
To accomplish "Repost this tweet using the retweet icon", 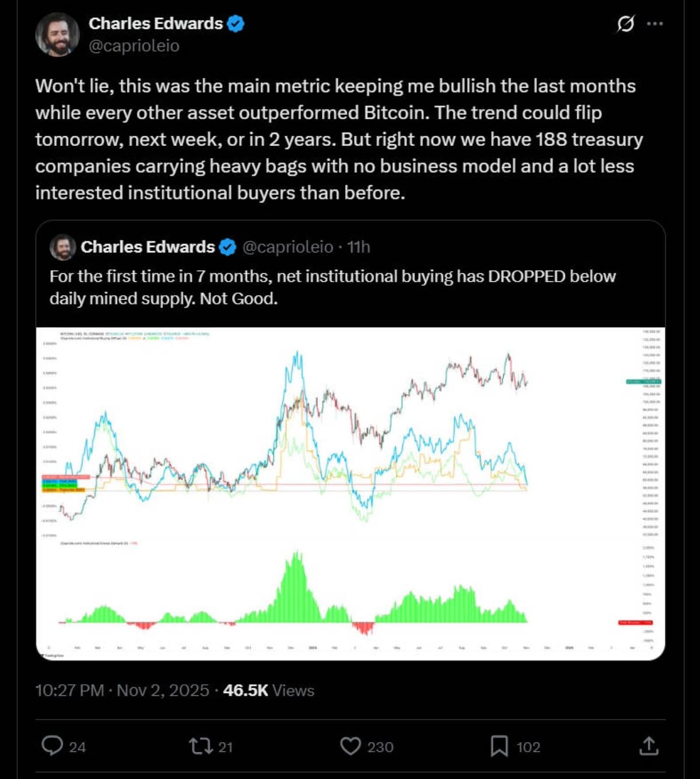I will (x=200, y=746).
